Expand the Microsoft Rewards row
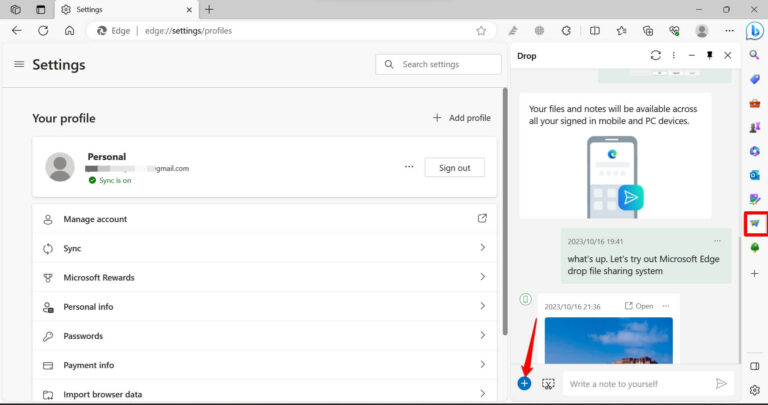The image size is (768, 405). pyautogui.click(x=264, y=277)
